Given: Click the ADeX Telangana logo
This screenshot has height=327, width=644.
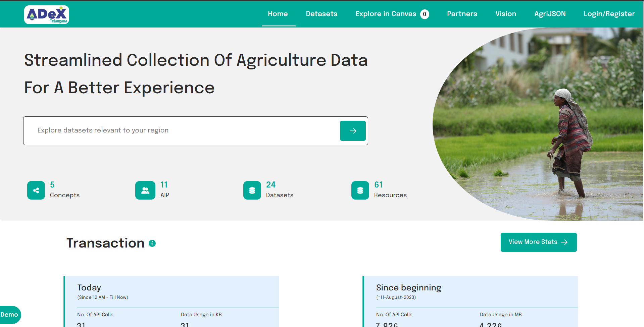Looking at the screenshot, I should click(x=47, y=15).
